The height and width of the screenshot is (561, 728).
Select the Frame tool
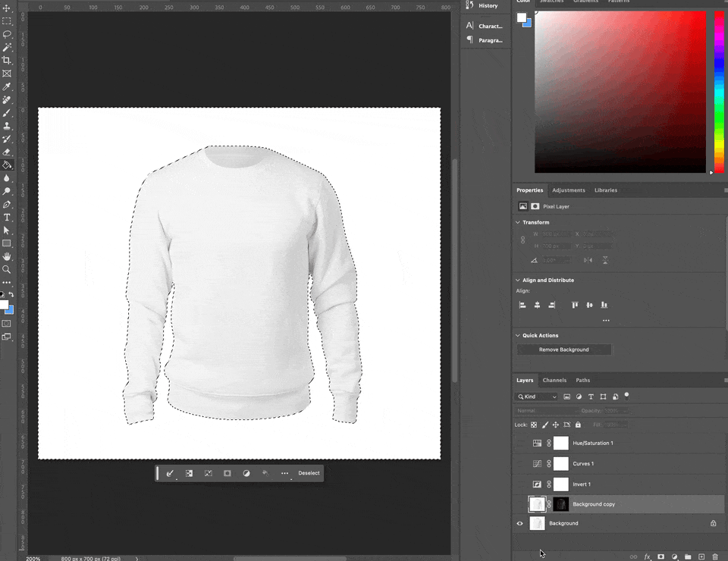point(7,74)
